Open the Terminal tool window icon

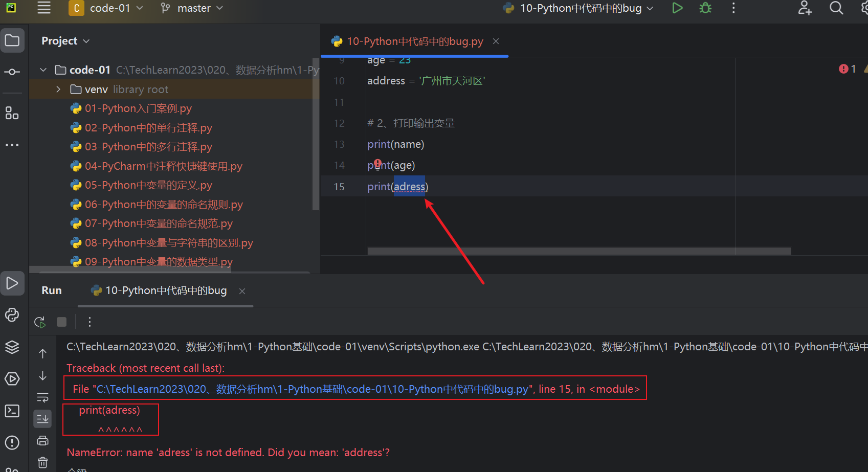[12, 411]
